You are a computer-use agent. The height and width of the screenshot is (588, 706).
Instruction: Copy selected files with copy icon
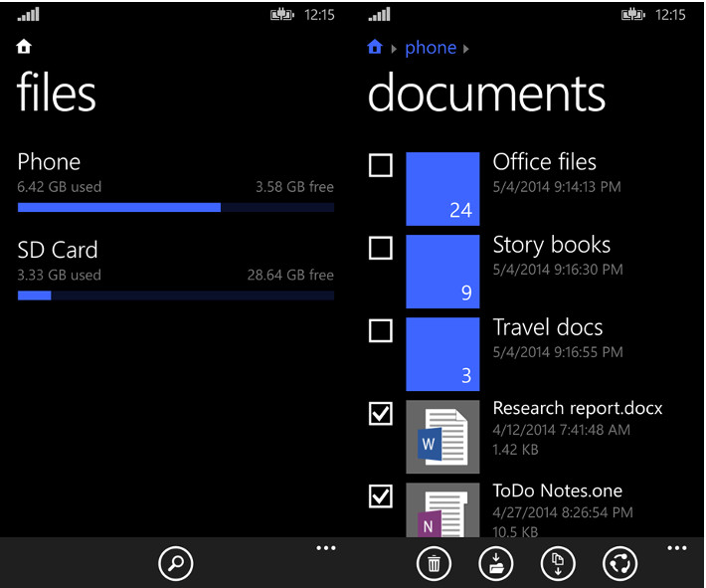[558, 563]
